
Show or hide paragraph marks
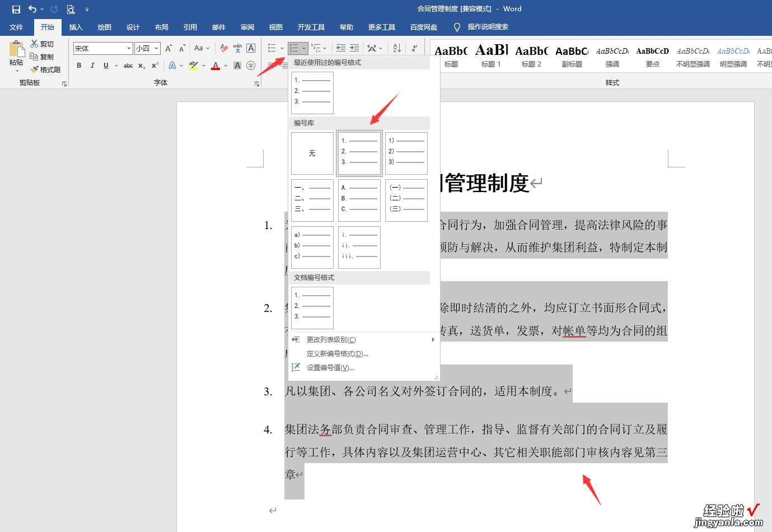tap(414, 48)
